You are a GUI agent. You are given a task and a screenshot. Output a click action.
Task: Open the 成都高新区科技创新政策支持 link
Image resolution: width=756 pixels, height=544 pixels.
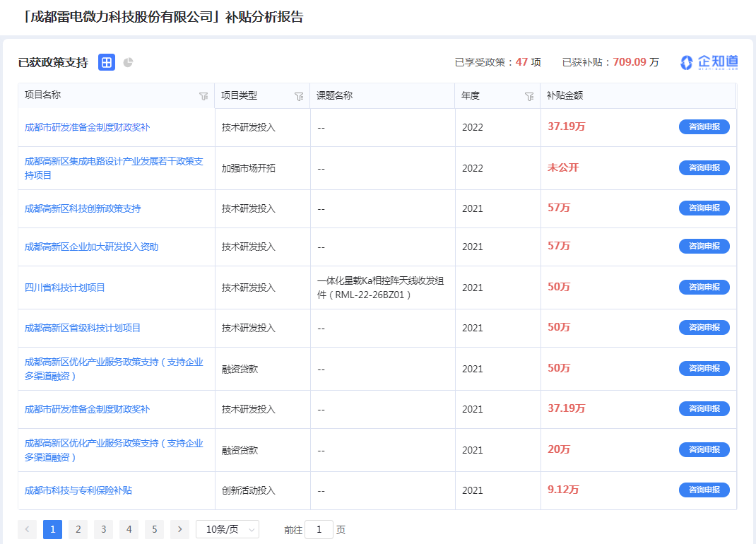tap(83, 209)
